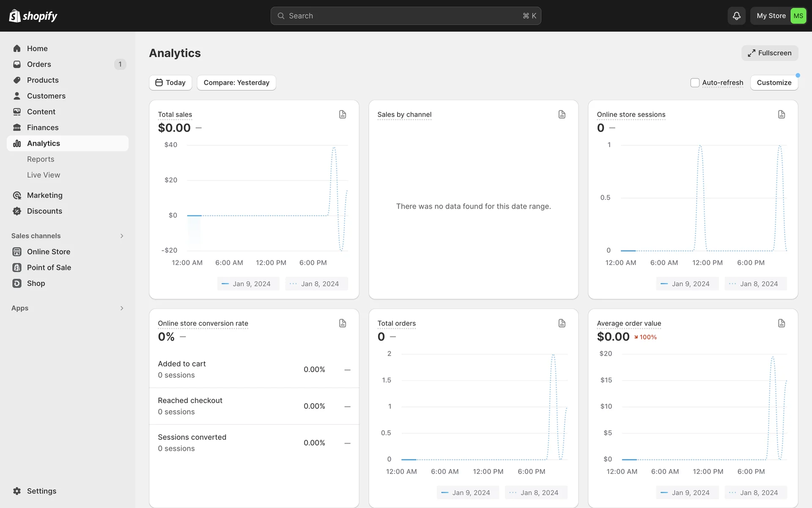Expand the Apps section
This screenshot has height=508, width=812.
pyautogui.click(x=122, y=308)
